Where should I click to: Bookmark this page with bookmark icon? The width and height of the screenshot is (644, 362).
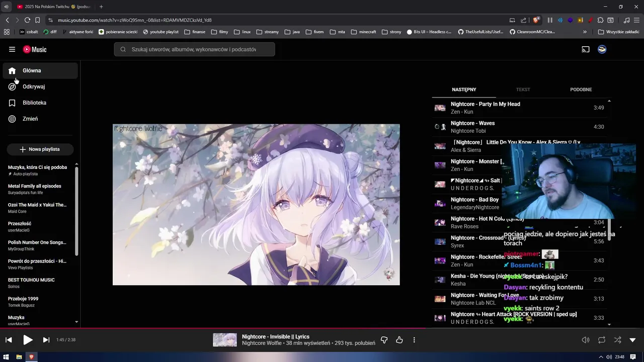pyautogui.click(x=37, y=20)
